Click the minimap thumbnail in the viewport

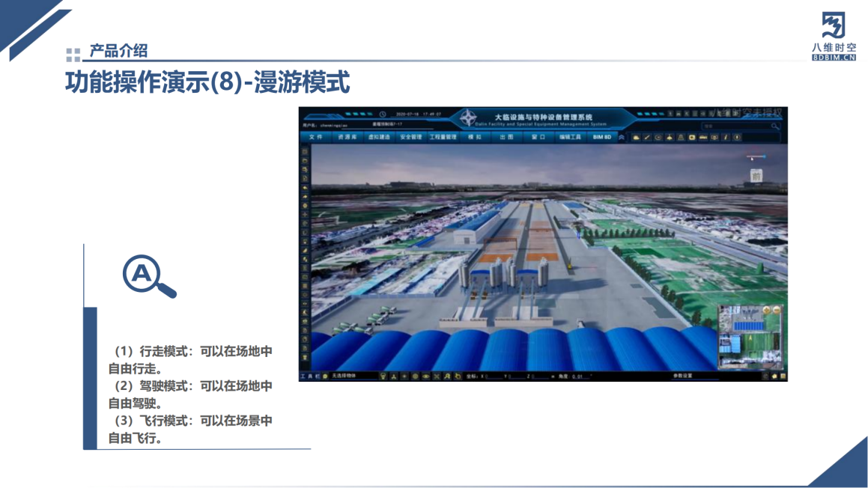(750, 337)
